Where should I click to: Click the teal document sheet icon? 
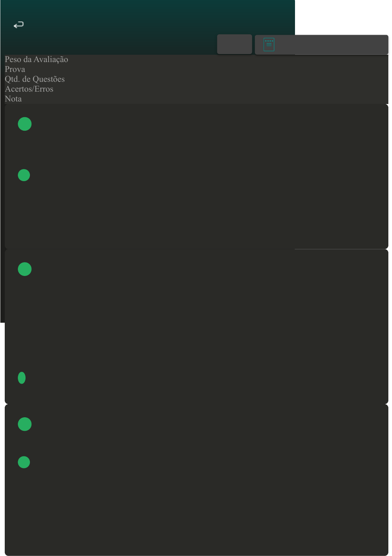click(x=269, y=45)
